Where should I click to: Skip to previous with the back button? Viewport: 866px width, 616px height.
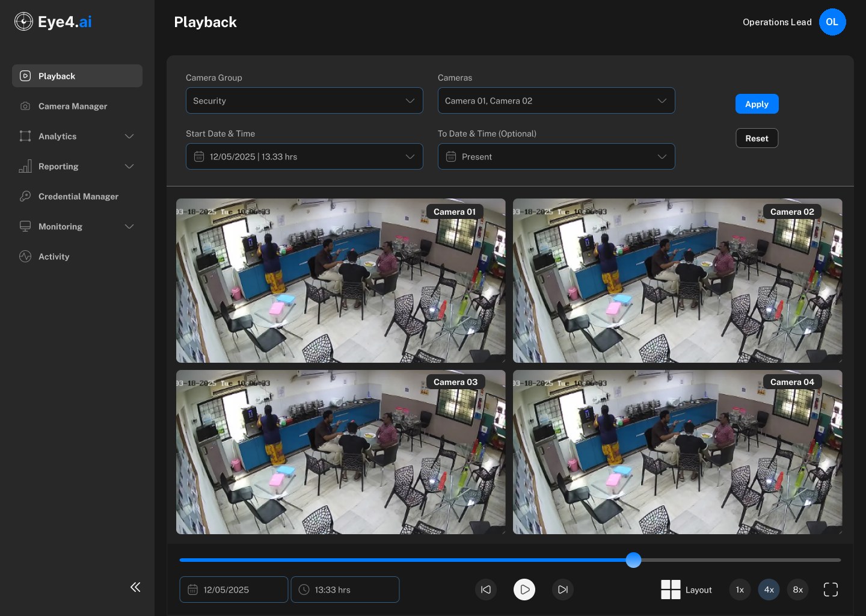pos(486,590)
